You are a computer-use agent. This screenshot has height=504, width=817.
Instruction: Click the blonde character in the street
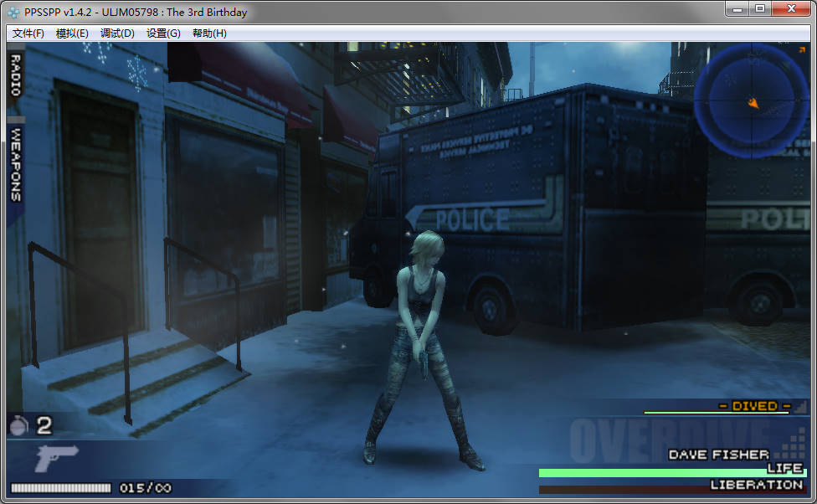pyautogui.click(x=423, y=349)
